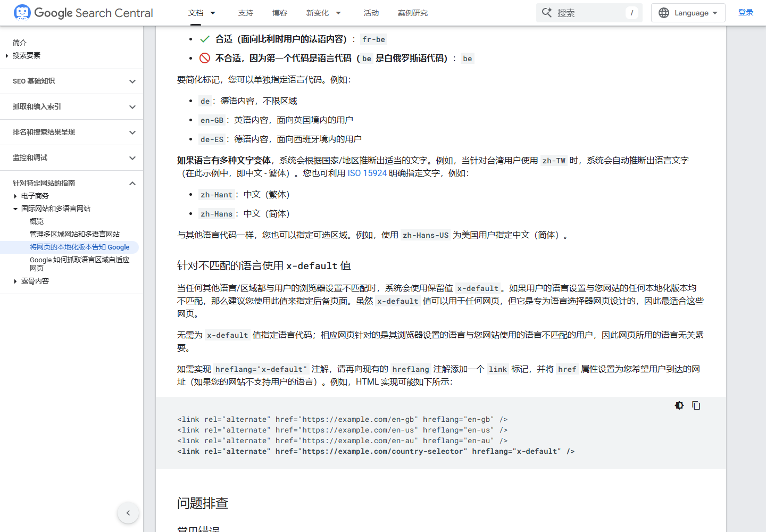The width and height of the screenshot is (766, 532).
Task: Open the 博客 tab
Action: (280, 13)
